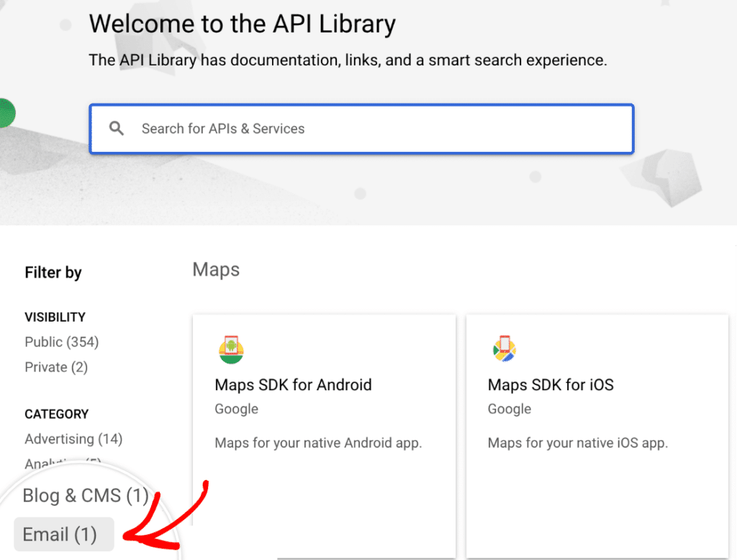
Task: Open the Maps SDK for Android title
Action: 294,384
